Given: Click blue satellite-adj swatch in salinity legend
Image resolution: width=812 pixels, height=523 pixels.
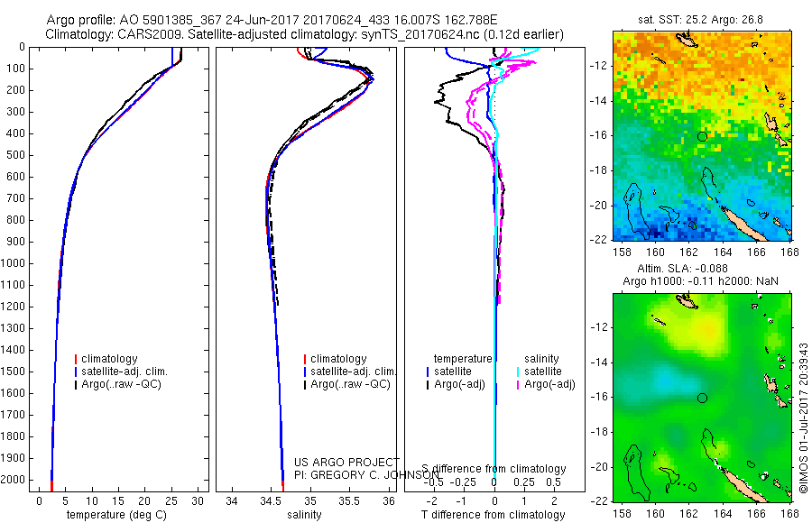Looking at the screenshot, I should (x=305, y=372).
